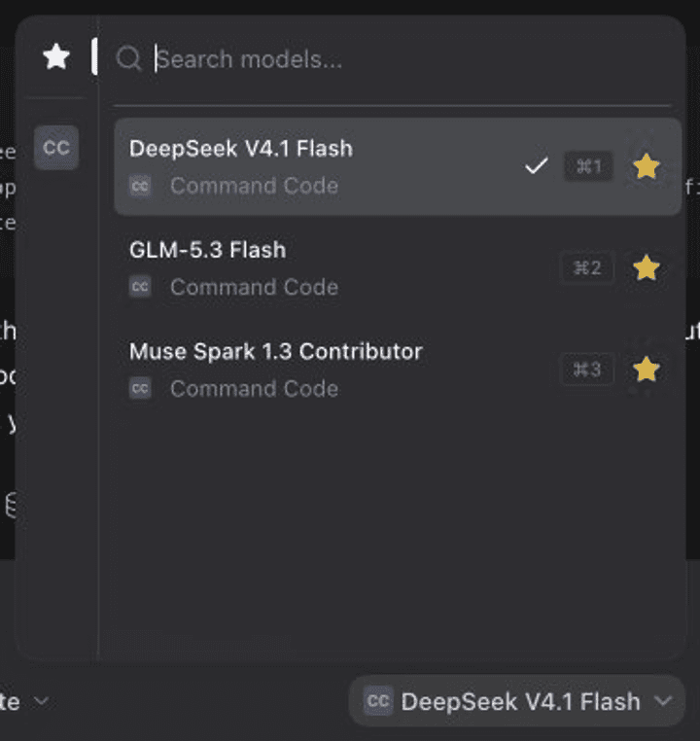Image resolution: width=700 pixels, height=741 pixels.
Task: Click Command Code label under Muse Spark
Action: pos(254,389)
